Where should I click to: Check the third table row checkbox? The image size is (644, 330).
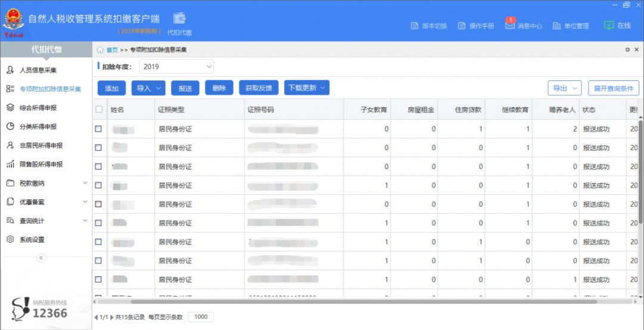click(x=98, y=166)
